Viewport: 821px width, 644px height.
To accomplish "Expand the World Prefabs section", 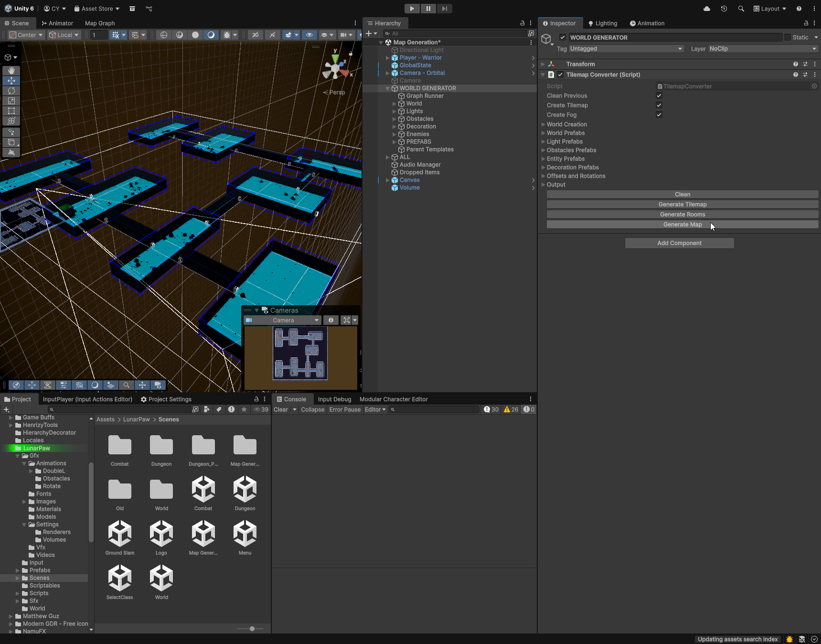I will point(565,133).
